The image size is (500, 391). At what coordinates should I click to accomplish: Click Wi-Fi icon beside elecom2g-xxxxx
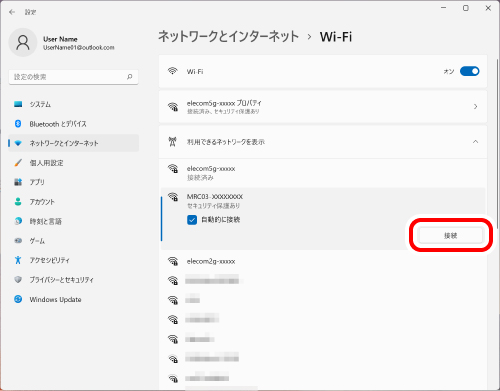coord(173,261)
